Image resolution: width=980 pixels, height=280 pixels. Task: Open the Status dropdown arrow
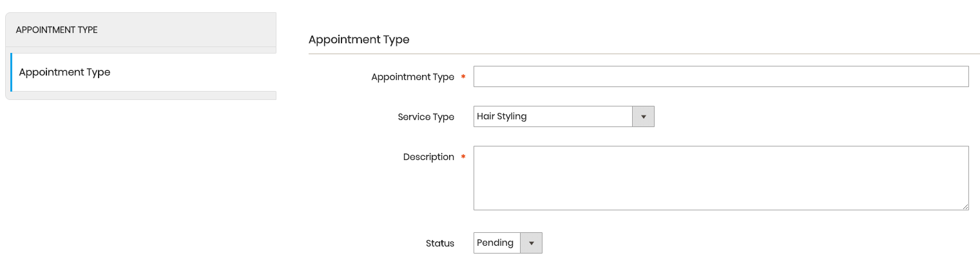pos(532,243)
